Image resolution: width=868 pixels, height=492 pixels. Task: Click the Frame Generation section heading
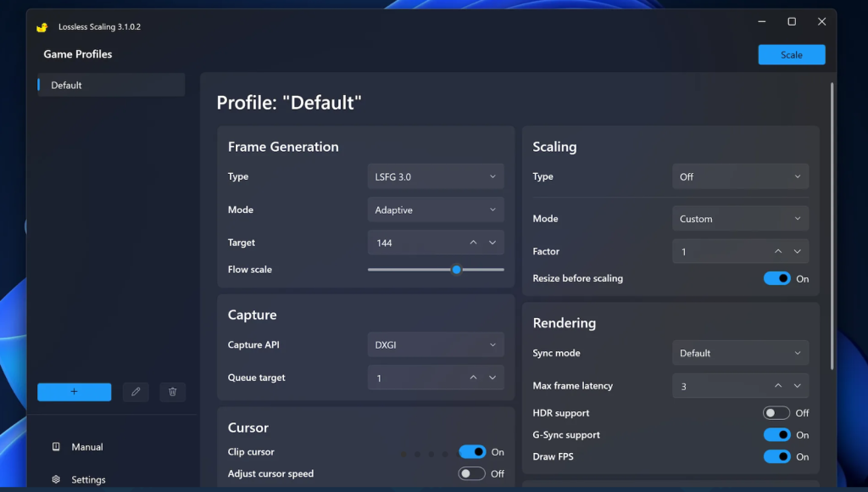283,147
